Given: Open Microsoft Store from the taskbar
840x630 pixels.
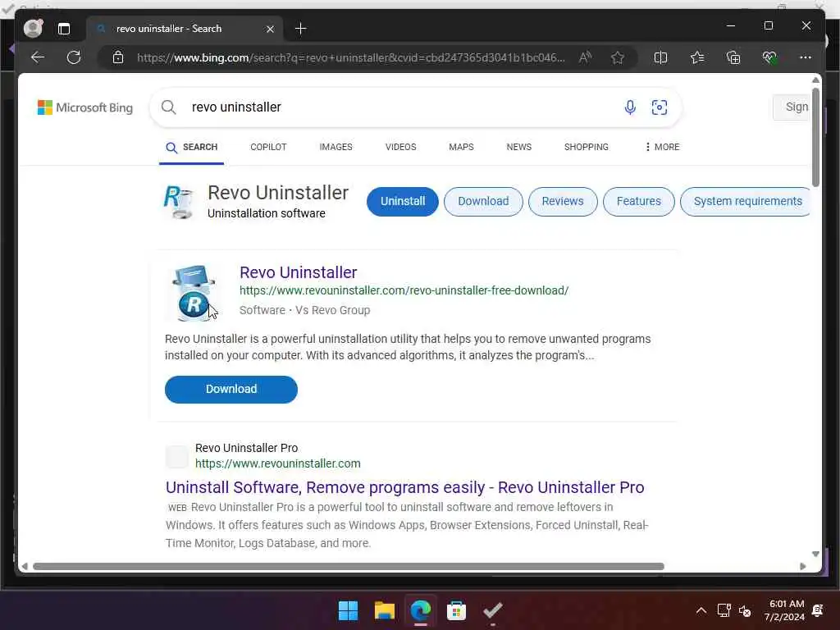Looking at the screenshot, I should 456,610.
